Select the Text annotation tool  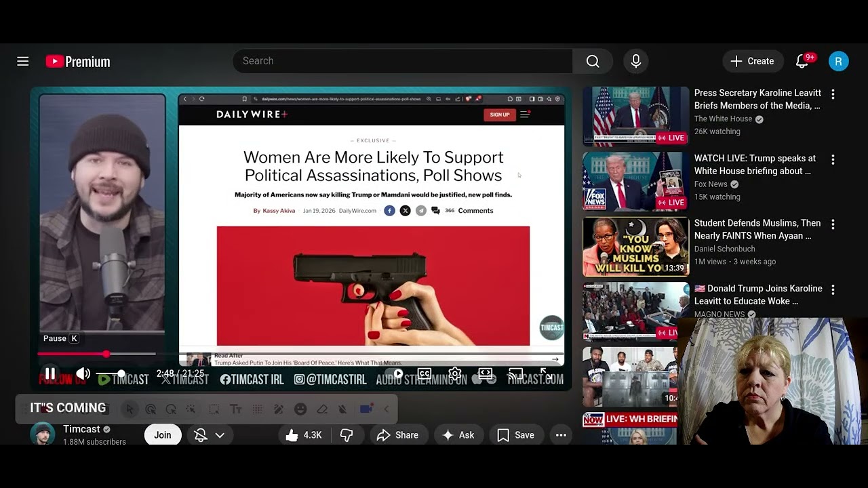236,409
